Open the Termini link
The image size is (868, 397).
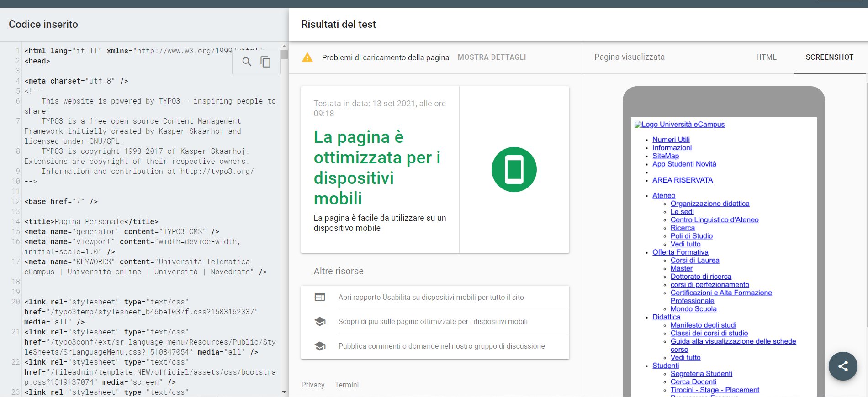tap(347, 385)
